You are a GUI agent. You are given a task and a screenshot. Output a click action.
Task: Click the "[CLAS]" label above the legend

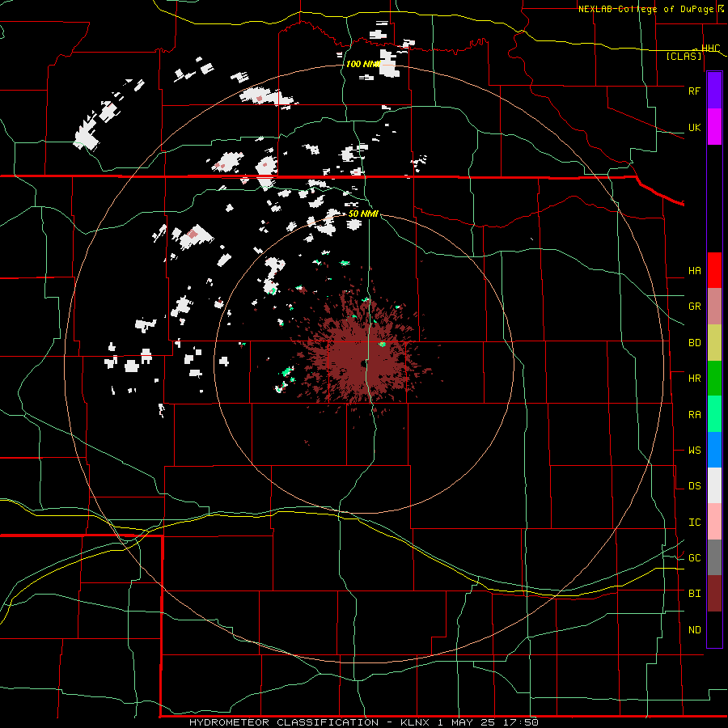point(684,57)
